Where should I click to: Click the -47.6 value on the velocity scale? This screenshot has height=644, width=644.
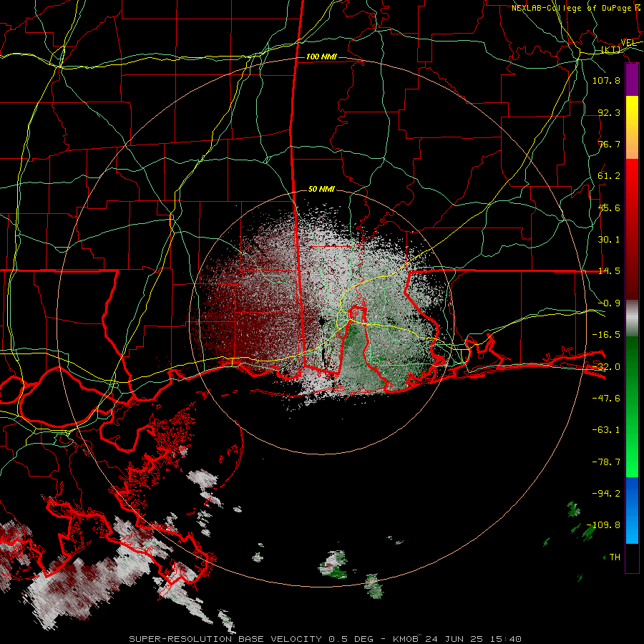point(606,399)
